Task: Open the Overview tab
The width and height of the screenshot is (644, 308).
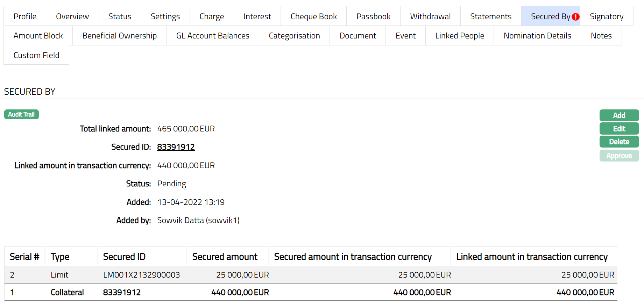Action: [x=72, y=16]
